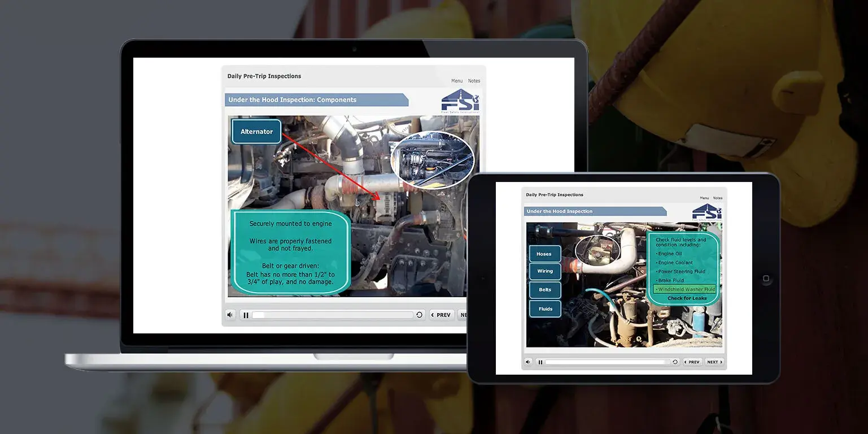This screenshot has height=434, width=868.
Task: Click 'Power Steering Fluid' on the tablet
Action: pos(681,271)
